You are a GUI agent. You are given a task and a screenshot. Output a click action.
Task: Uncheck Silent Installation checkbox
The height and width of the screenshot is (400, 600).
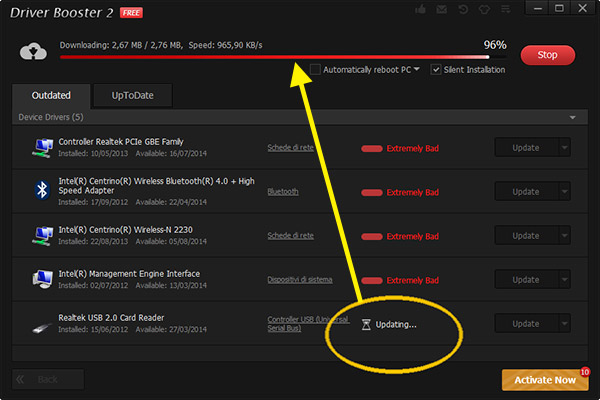tap(435, 70)
